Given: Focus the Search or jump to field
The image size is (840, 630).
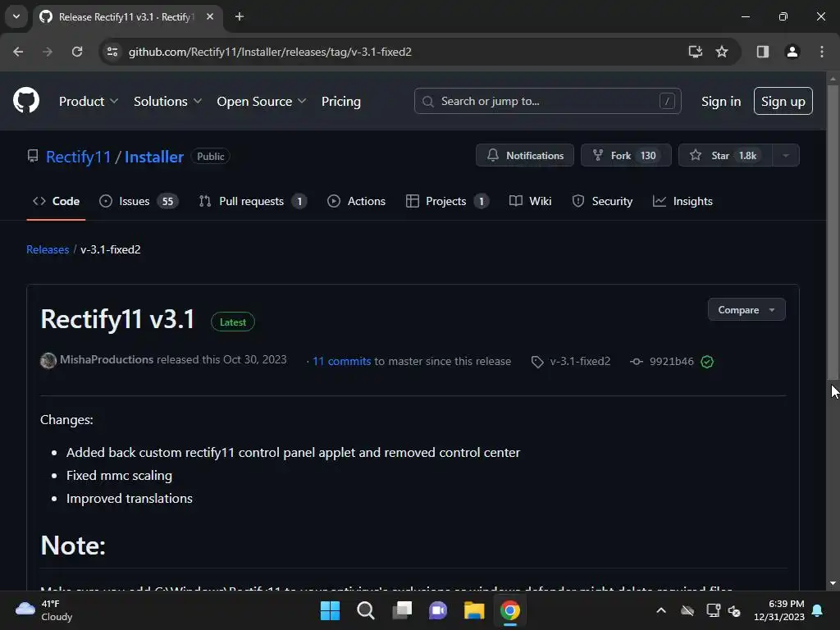Looking at the screenshot, I should click(x=547, y=101).
